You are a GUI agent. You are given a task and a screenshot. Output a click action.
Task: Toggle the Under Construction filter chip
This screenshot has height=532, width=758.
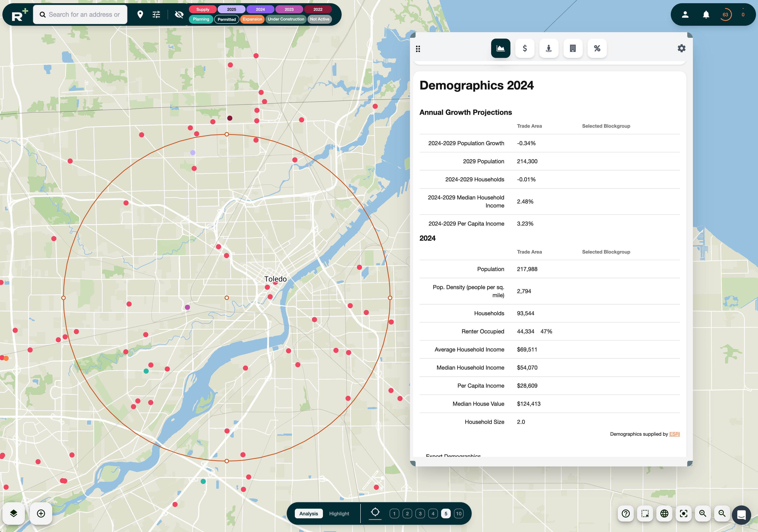(x=286, y=19)
